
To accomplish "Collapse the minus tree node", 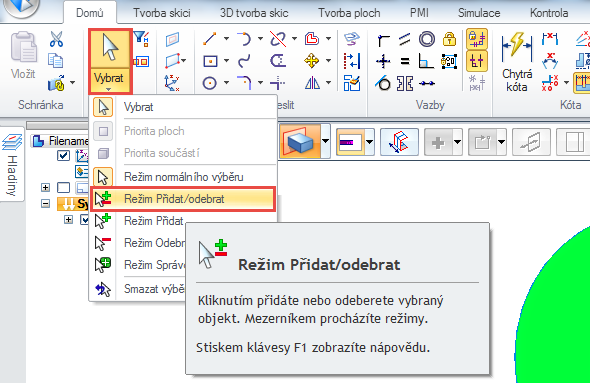I will (x=46, y=204).
